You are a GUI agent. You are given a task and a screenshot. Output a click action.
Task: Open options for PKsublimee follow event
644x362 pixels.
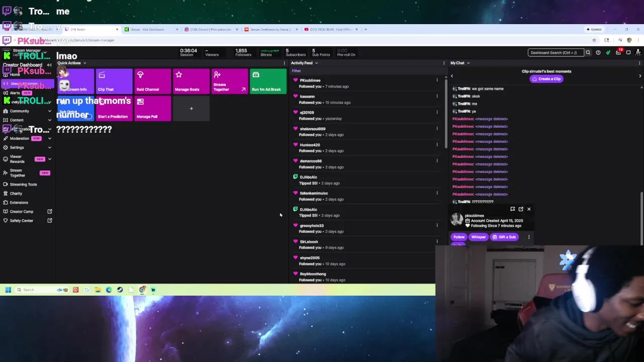tap(437, 80)
